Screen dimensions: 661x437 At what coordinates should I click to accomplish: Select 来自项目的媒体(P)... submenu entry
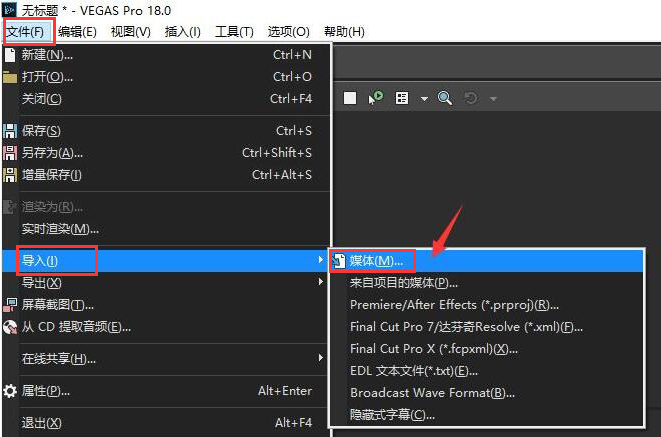click(487, 283)
